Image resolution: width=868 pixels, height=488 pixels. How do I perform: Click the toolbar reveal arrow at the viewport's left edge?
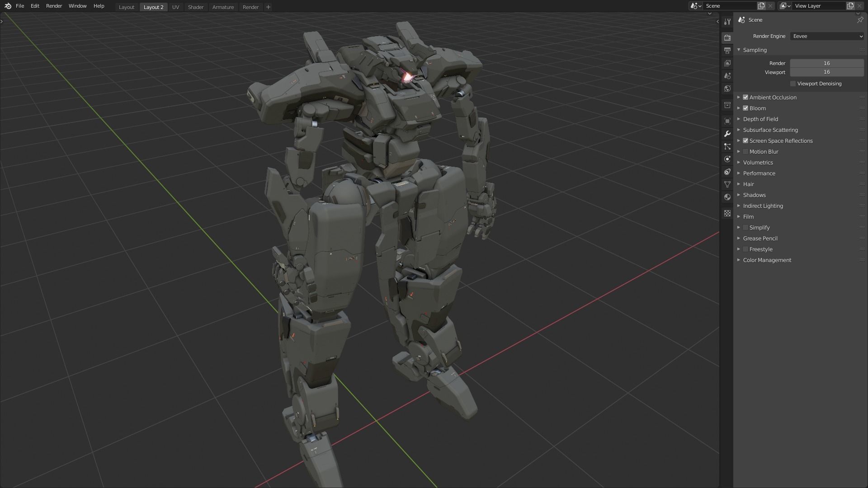pos(2,21)
